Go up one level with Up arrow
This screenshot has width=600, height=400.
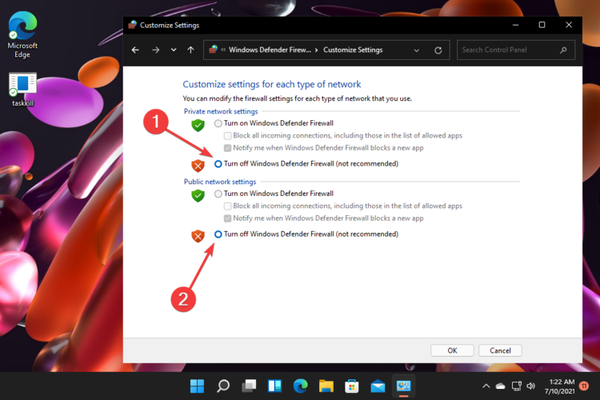pyautogui.click(x=190, y=49)
